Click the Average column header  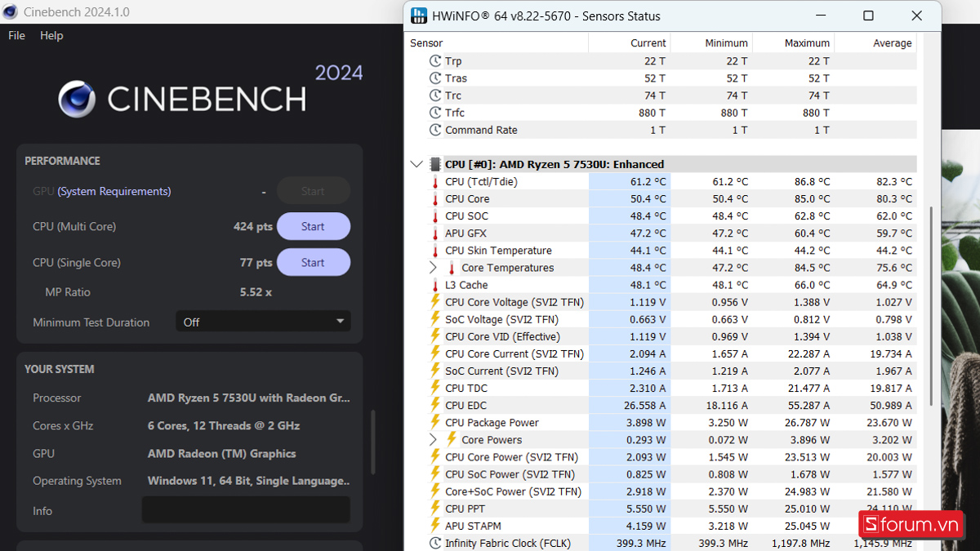[892, 42]
